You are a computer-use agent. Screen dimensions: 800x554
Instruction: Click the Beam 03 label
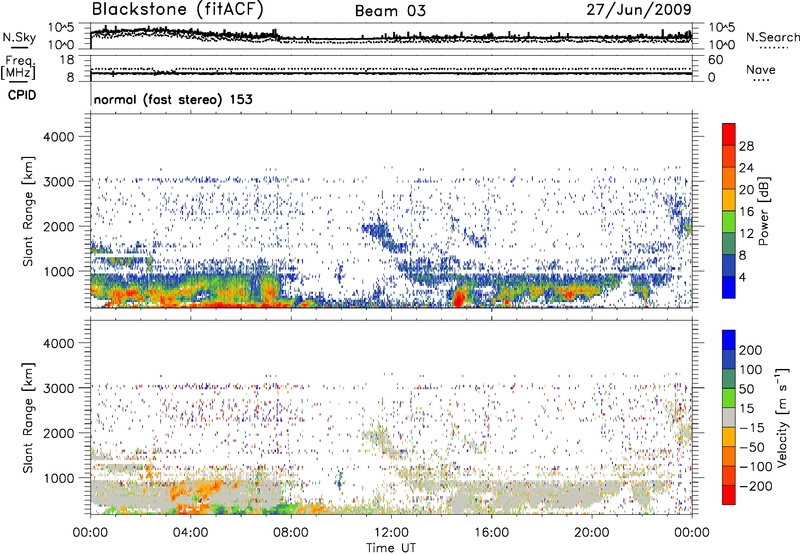(390, 11)
